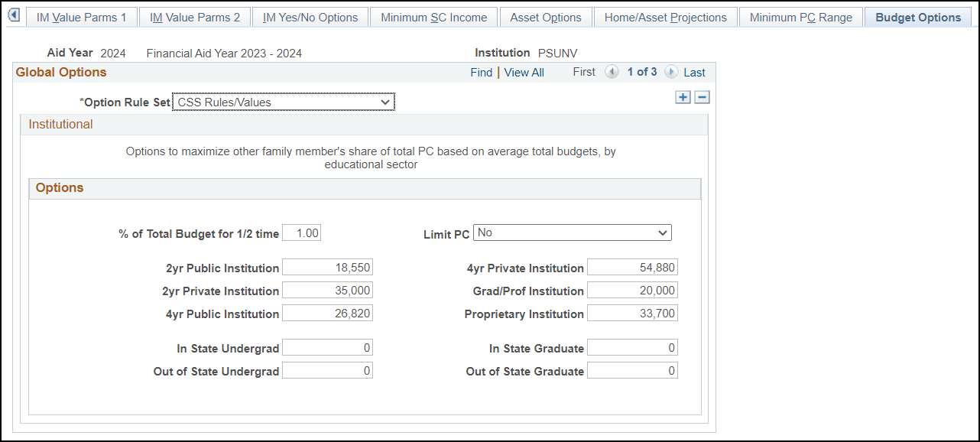Click the View All link
This screenshot has width=980, height=442.
(524, 72)
